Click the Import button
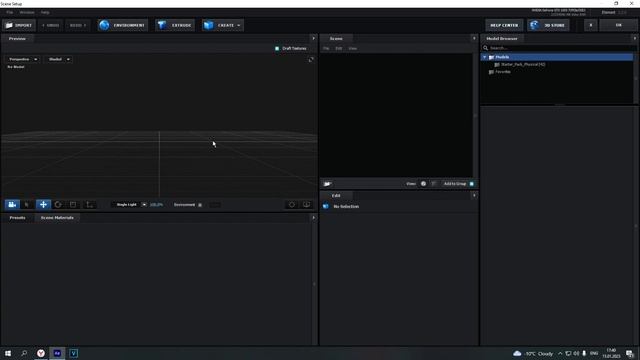Image resolution: width=640 pixels, height=360 pixels. pos(19,25)
